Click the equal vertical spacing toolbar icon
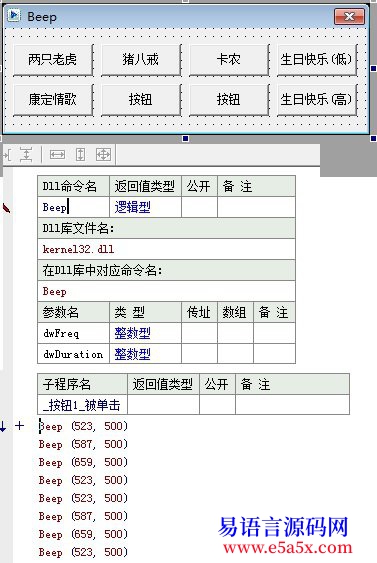The image size is (377, 563). (x=26, y=155)
